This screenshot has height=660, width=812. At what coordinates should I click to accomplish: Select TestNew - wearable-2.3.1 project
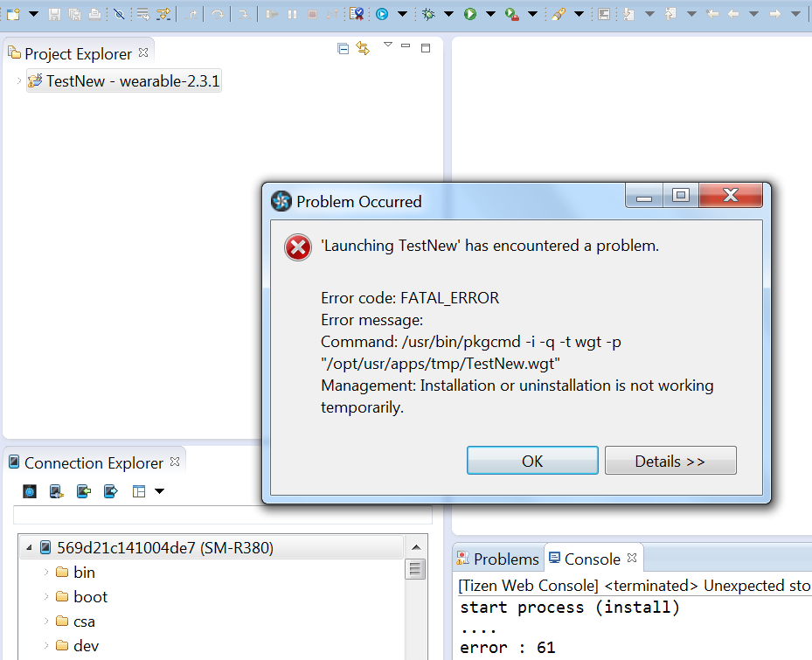pos(124,80)
